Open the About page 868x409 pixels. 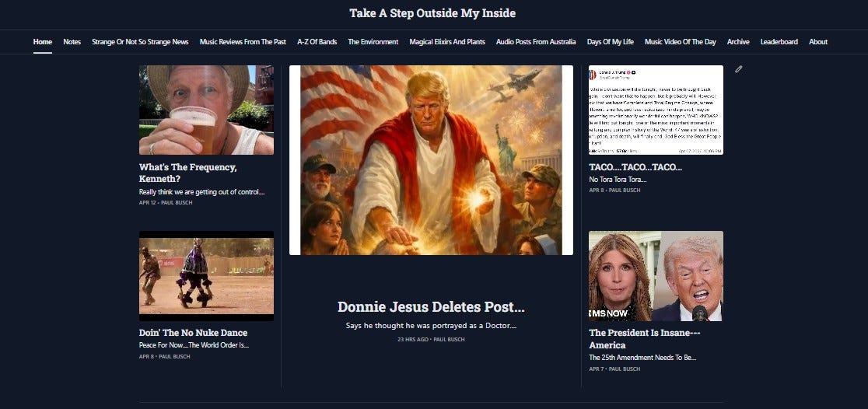point(818,41)
